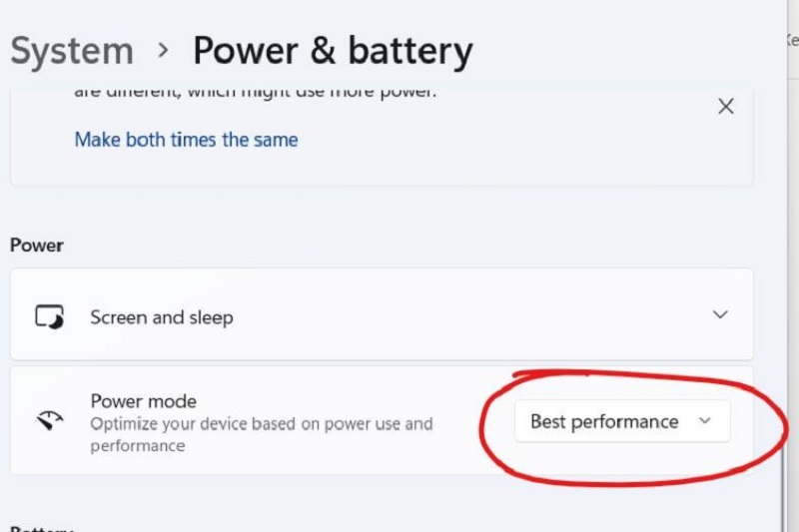Viewport: 799px width, 532px height.
Task: Click the settings page vertical scrollbar
Action: coord(784,489)
